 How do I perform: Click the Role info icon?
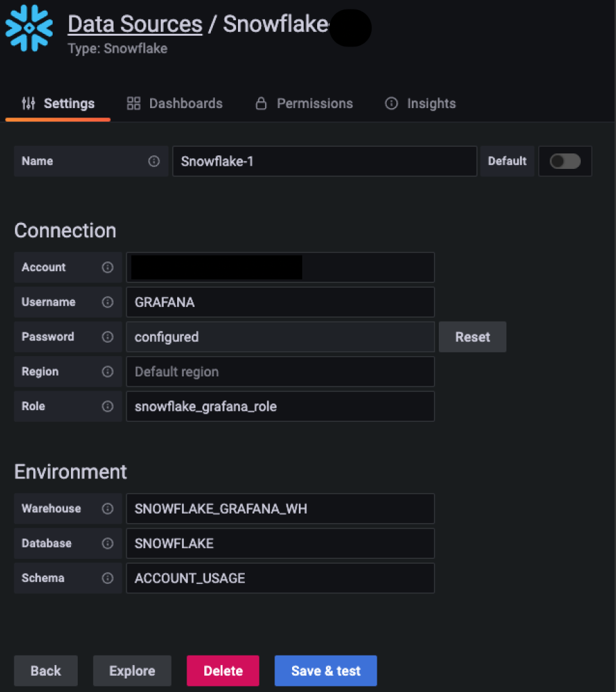(x=108, y=406)
